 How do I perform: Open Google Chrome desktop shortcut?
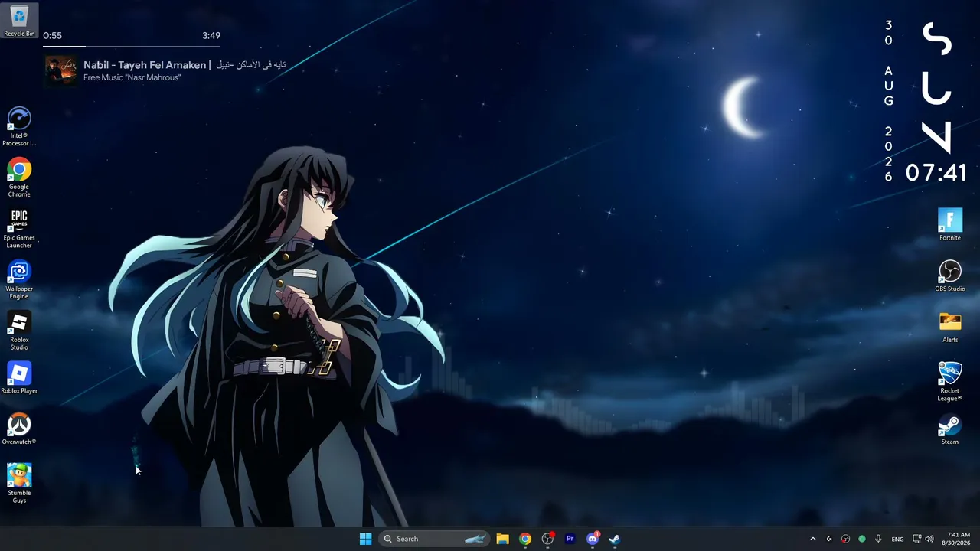(19, 178)
